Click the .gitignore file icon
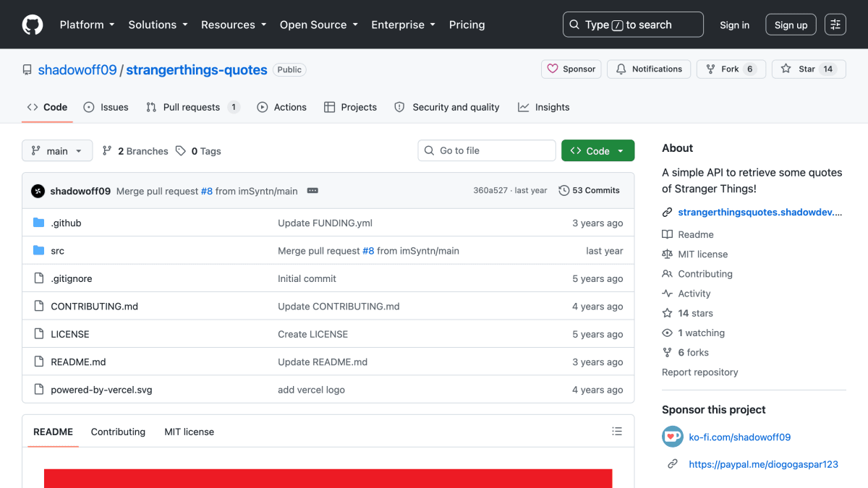This screenshot has width=868, height=488. [39, 278]
